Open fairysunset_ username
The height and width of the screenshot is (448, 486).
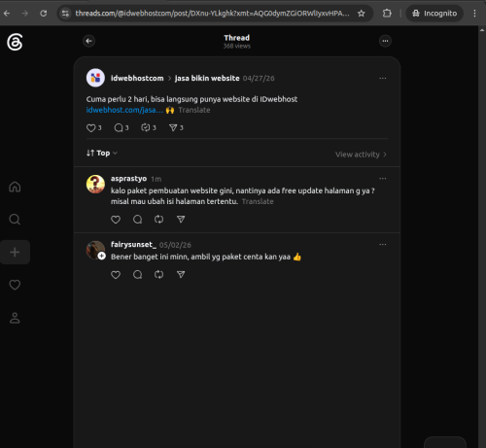(x=133, y=244)
